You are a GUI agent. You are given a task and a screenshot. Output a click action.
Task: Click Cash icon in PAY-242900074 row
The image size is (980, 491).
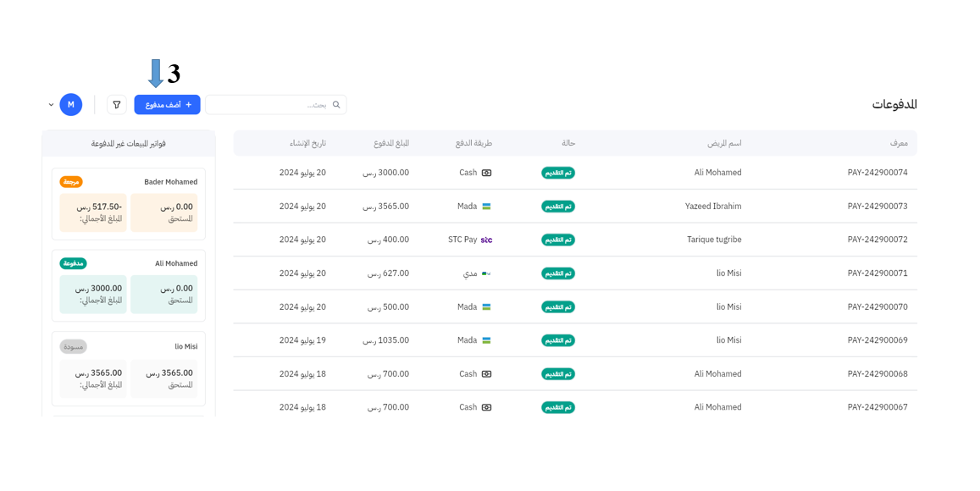(x=486, y=173)
